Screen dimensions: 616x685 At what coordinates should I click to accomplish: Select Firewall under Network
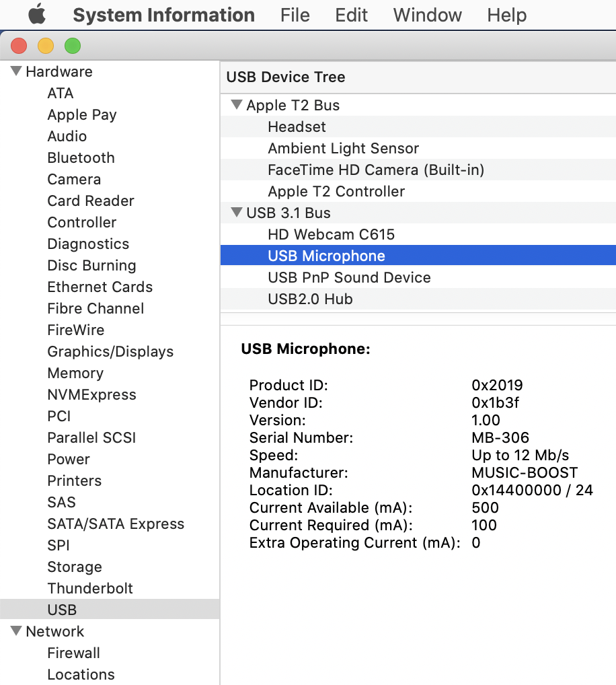[x=73, y=653]
